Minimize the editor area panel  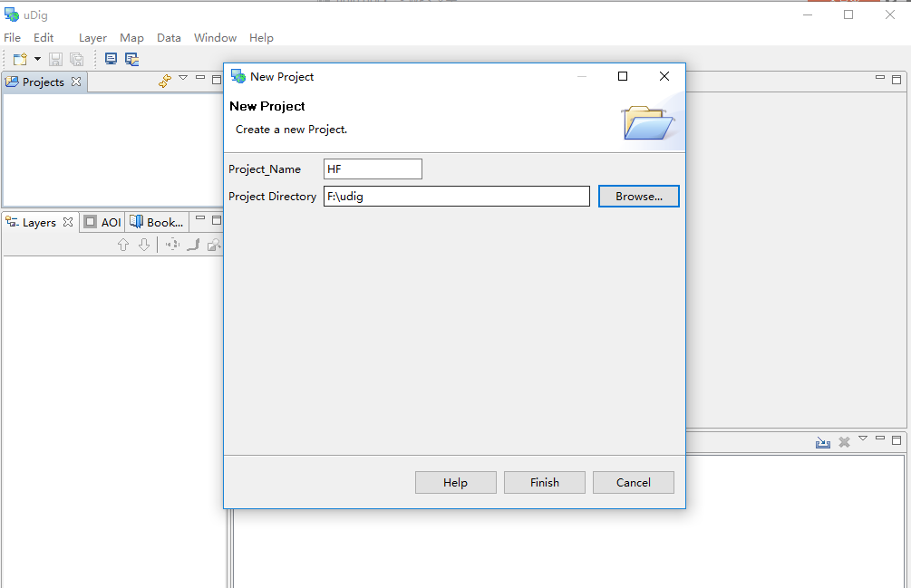(x=880, y=77)
